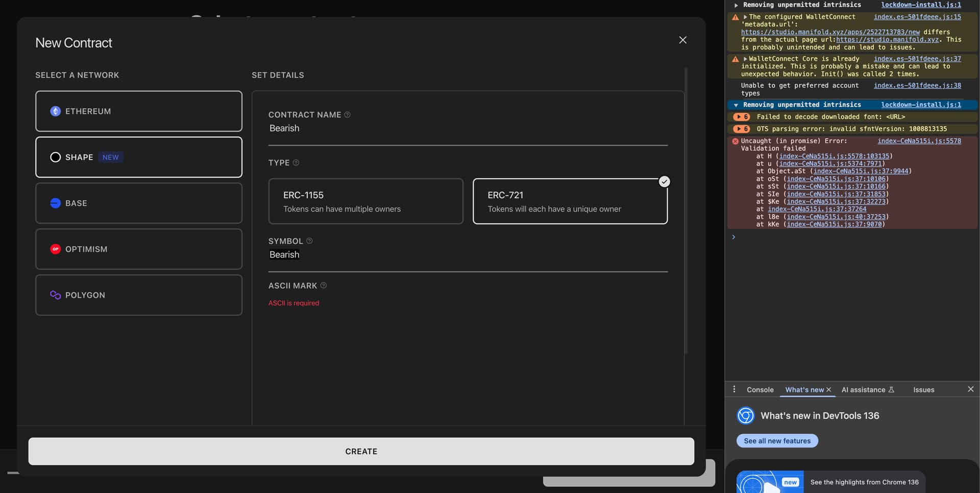Click warning triangle on WalletConnect metadata message

click(736, 17)
